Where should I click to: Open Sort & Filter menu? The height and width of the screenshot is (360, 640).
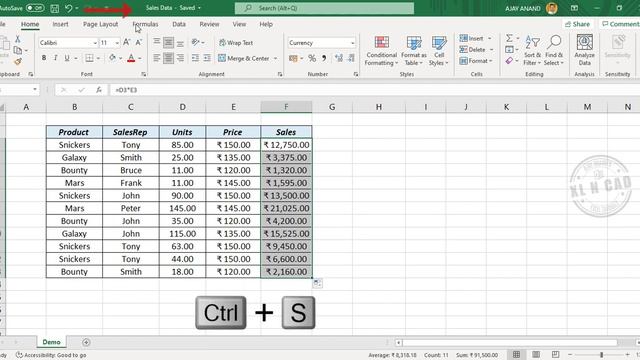point(532,51)
